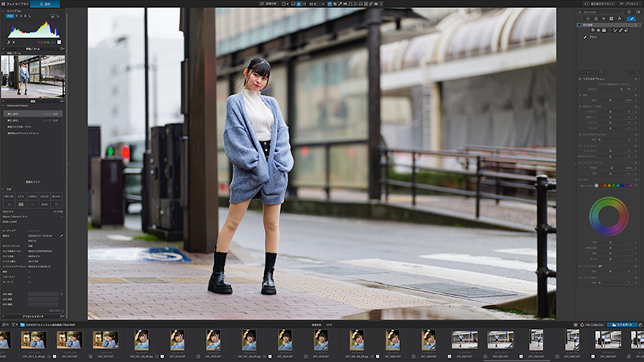Image resolution: width=644 pixels, height=362 pixels.
Task: Click the navigator preview image
Action: (33, 76)
